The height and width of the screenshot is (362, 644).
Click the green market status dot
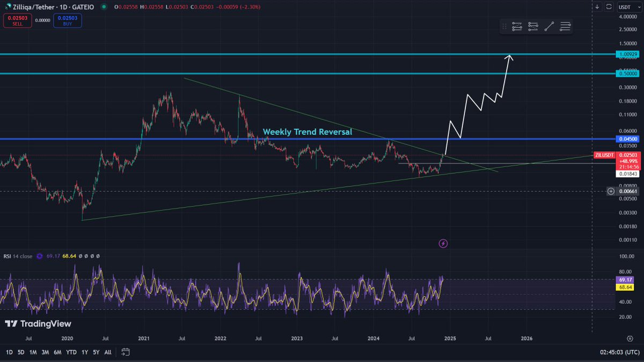(103, 7)
